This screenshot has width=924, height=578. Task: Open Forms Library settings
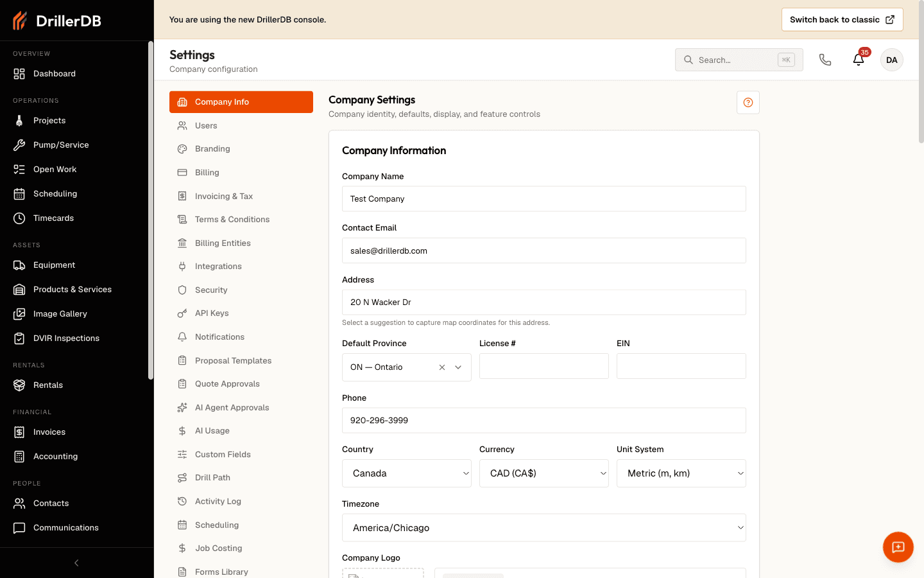[241, 572]
